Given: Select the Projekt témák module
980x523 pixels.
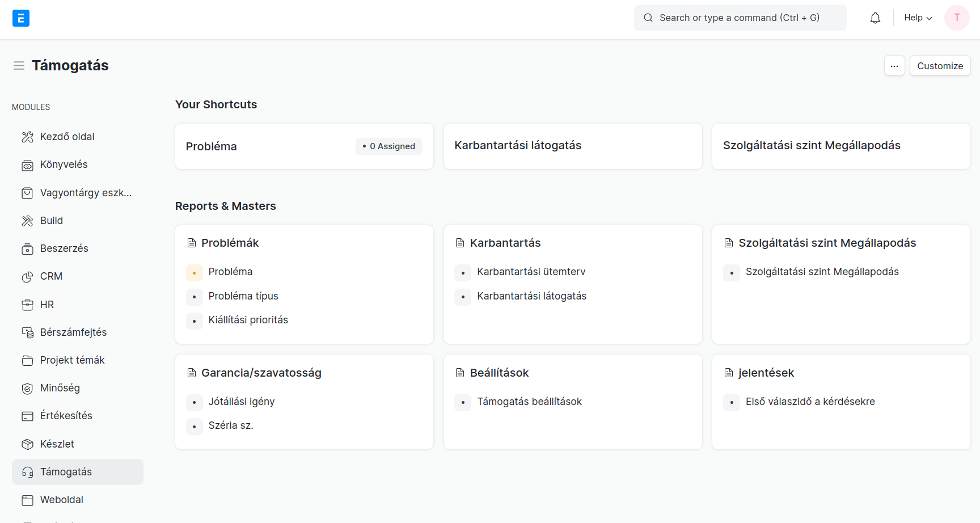Looking at the screenshot, I should (72, 360).
